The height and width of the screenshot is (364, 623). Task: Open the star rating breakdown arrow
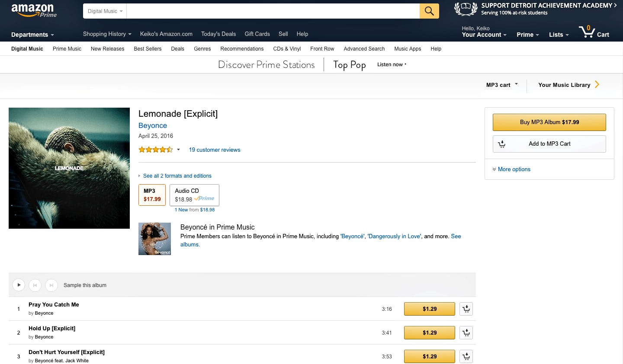[x=178, y=150]
